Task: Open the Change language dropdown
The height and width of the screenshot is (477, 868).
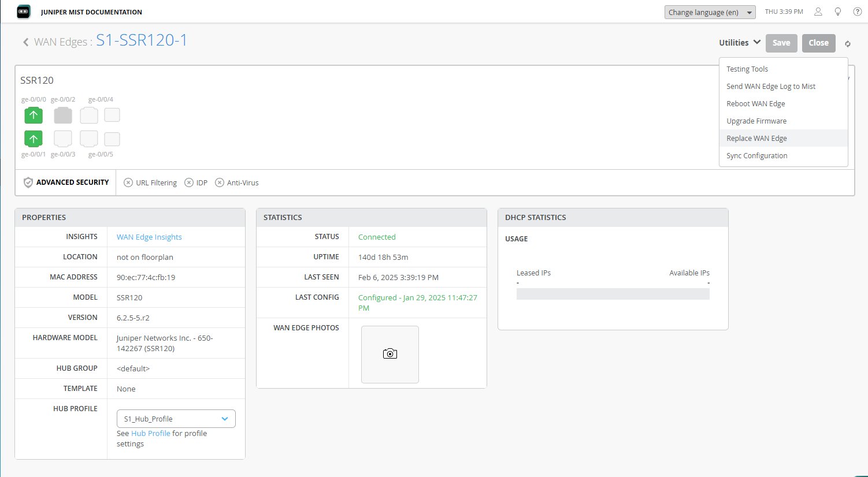Action: click(710, 12)
